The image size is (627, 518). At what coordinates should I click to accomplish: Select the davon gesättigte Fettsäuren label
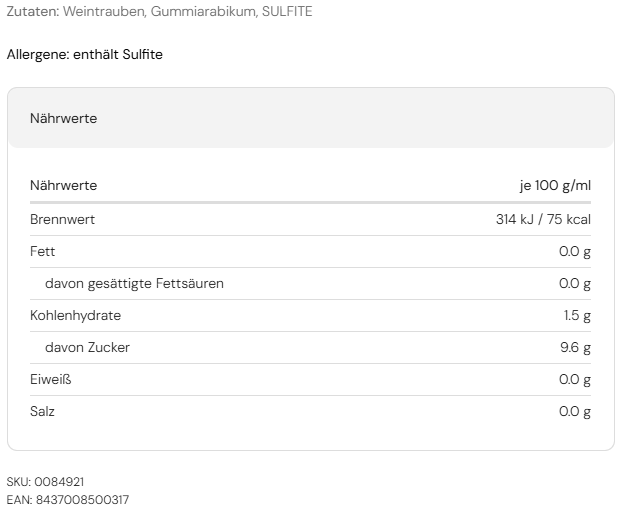[134, 284]
